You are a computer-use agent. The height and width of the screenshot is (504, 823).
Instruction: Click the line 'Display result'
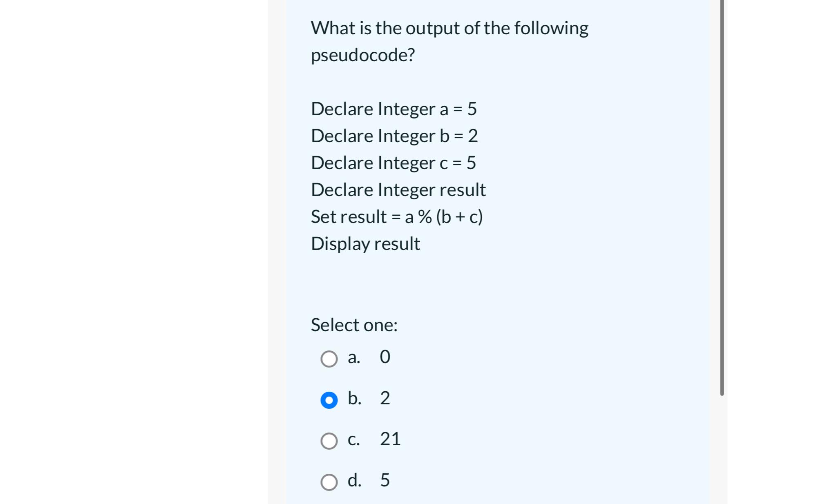tap(365, 243)
